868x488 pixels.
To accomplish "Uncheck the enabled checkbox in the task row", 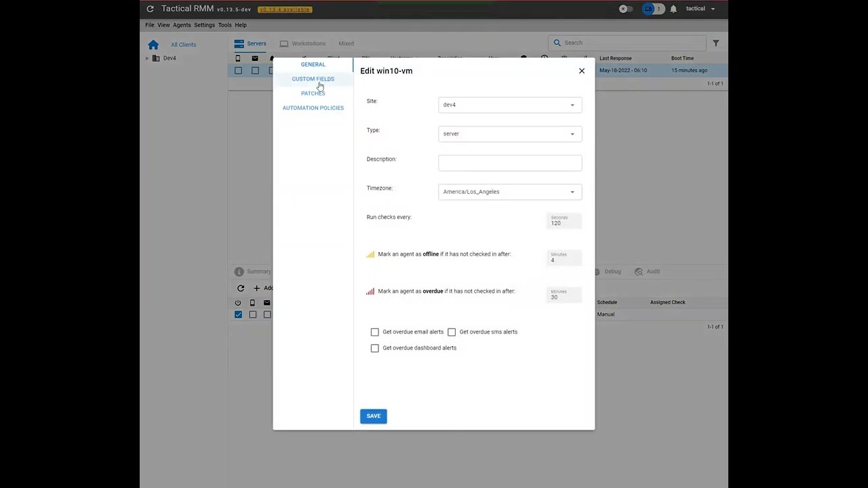I will [238, 314].
